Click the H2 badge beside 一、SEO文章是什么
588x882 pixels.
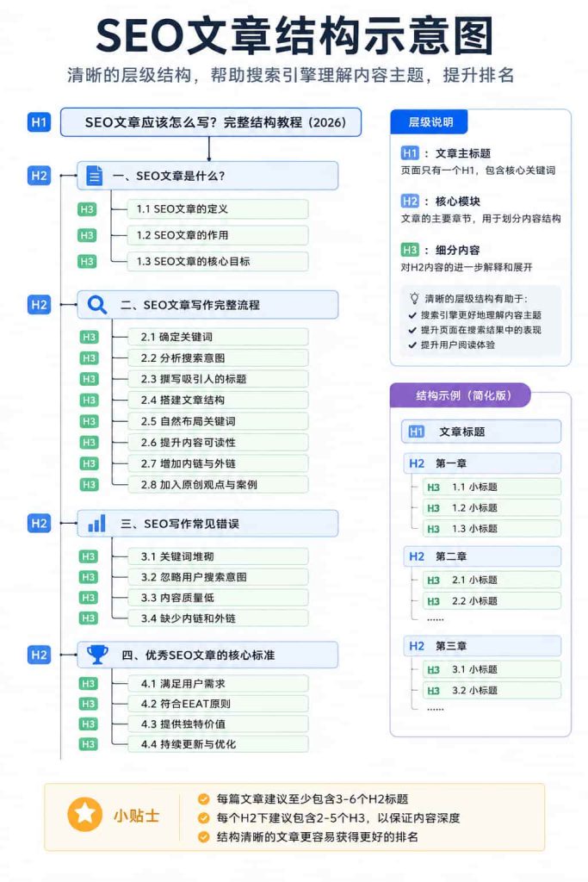point(39,176)
